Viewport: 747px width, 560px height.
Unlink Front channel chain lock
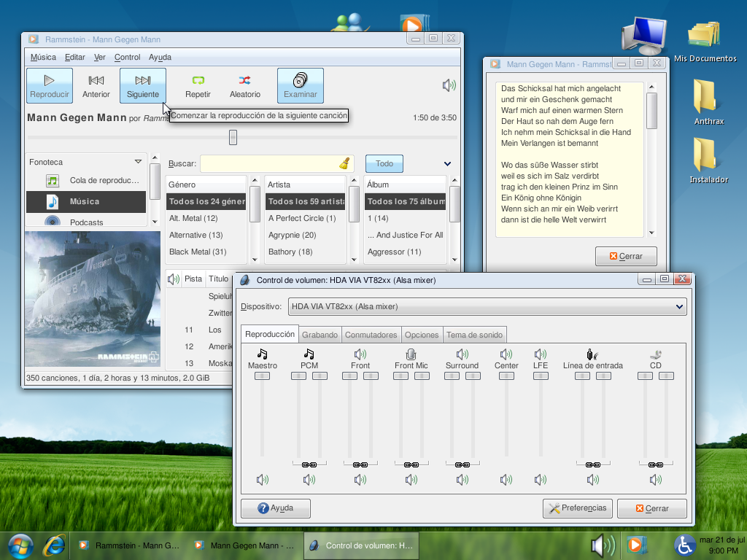[360, 464]
